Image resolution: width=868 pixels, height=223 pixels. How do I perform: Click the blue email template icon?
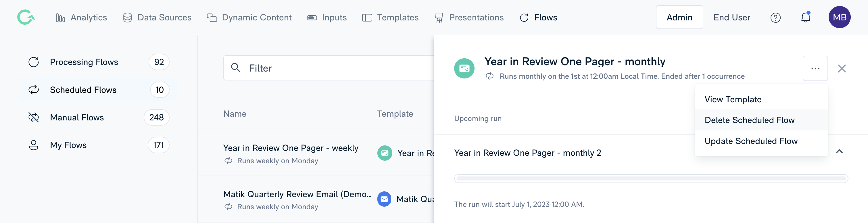[x=384, y=199]
